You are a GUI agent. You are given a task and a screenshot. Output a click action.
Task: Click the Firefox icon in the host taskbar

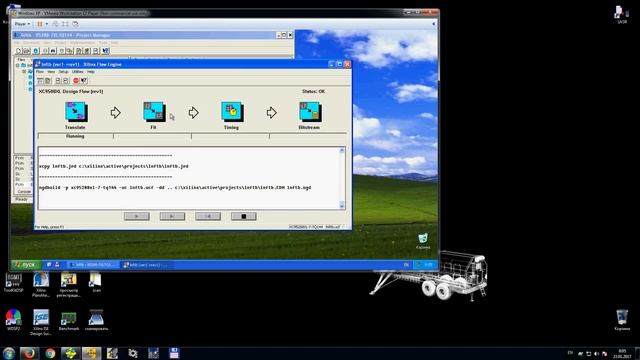click(29, 353)
